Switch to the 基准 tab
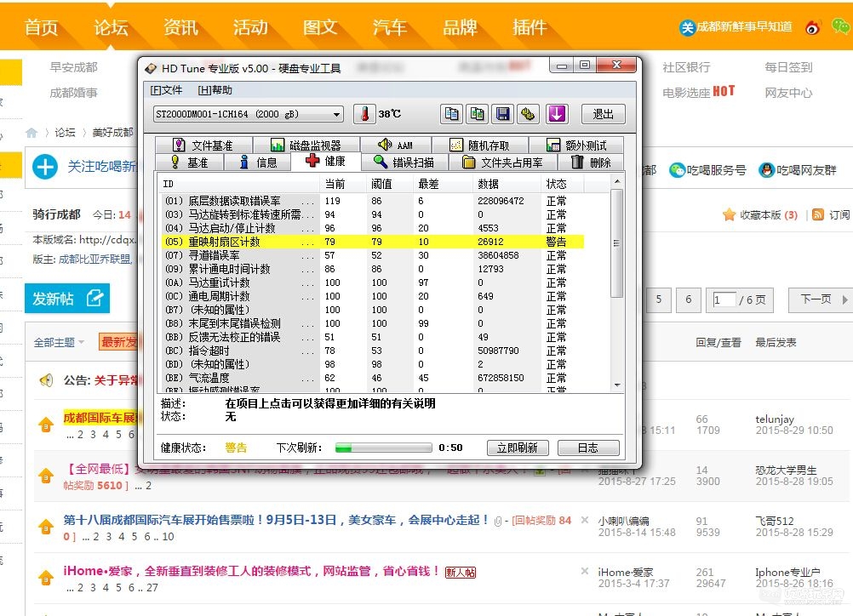 (189, 162)
